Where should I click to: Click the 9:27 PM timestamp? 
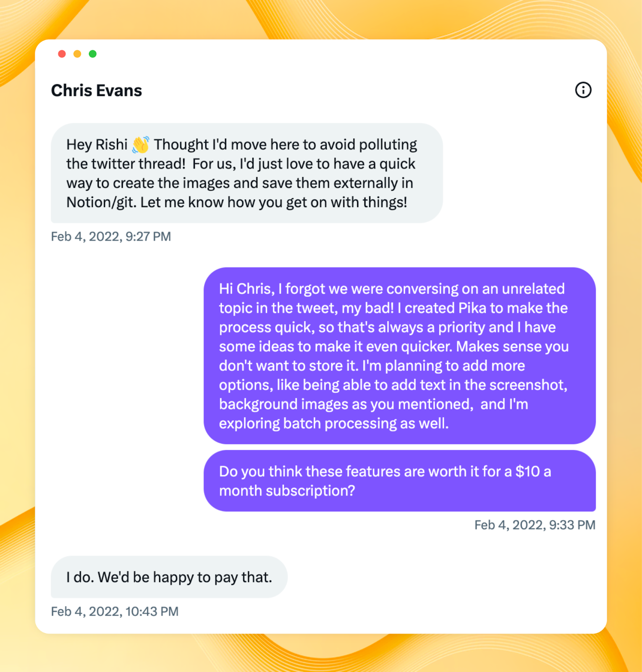111,236
